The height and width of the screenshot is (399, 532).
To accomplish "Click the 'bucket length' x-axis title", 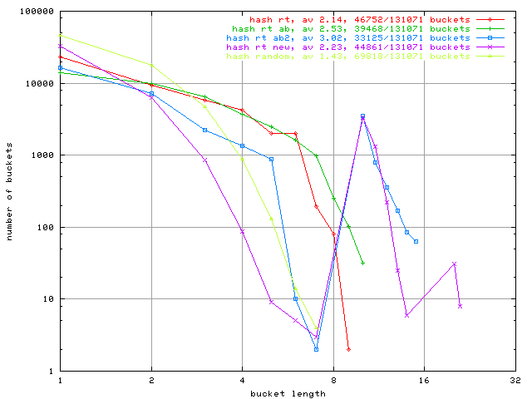I will click(288, 394).
